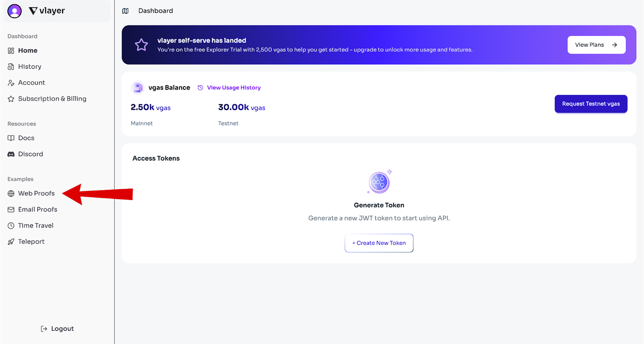Click the Examples section label
The width and height of the screenshot is (644, 344).
pos(21,179)
